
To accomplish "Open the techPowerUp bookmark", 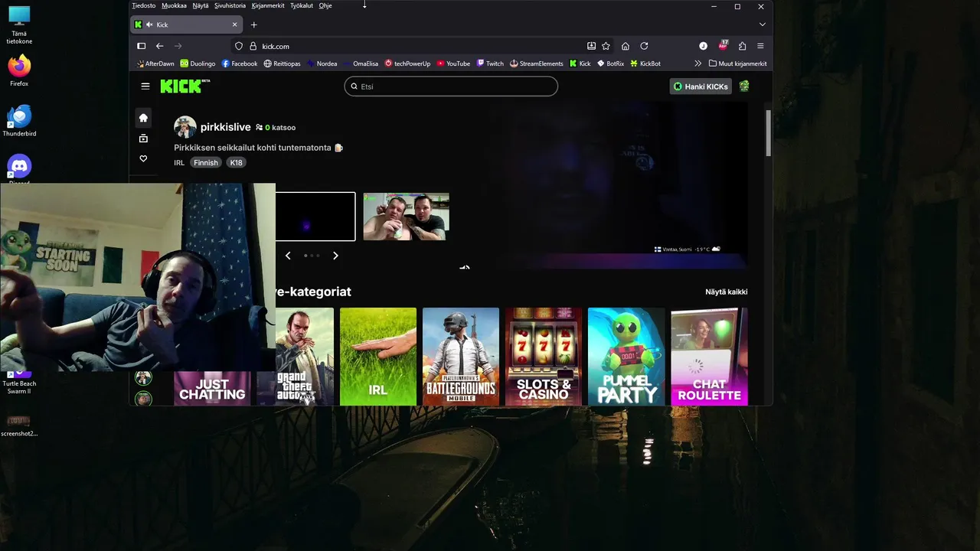I will (407, 64).
